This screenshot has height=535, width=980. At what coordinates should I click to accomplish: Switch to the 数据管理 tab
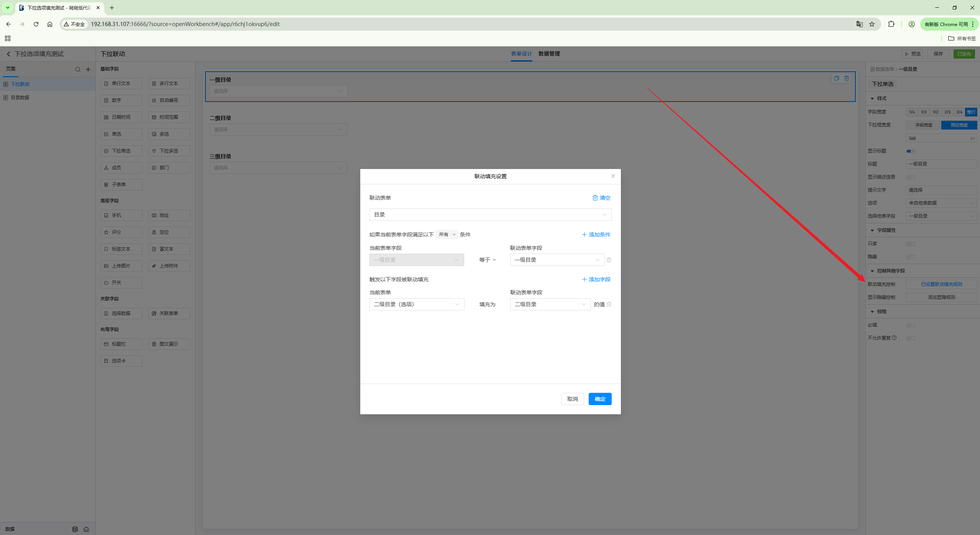pos(549,54)
